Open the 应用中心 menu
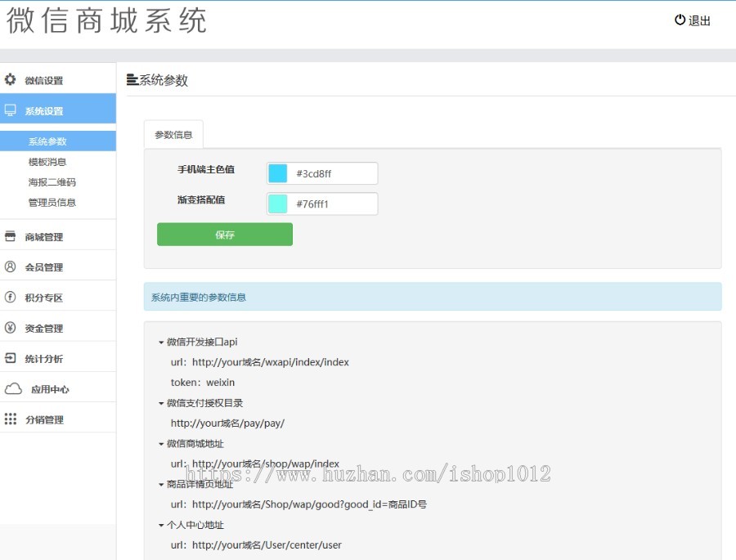The height and width of the screenshot is (560, 736). pos(58,388)
